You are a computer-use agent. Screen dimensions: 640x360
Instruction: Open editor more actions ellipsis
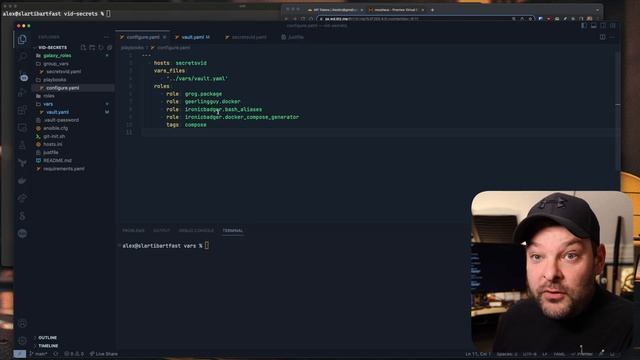[x=612, y=37]
